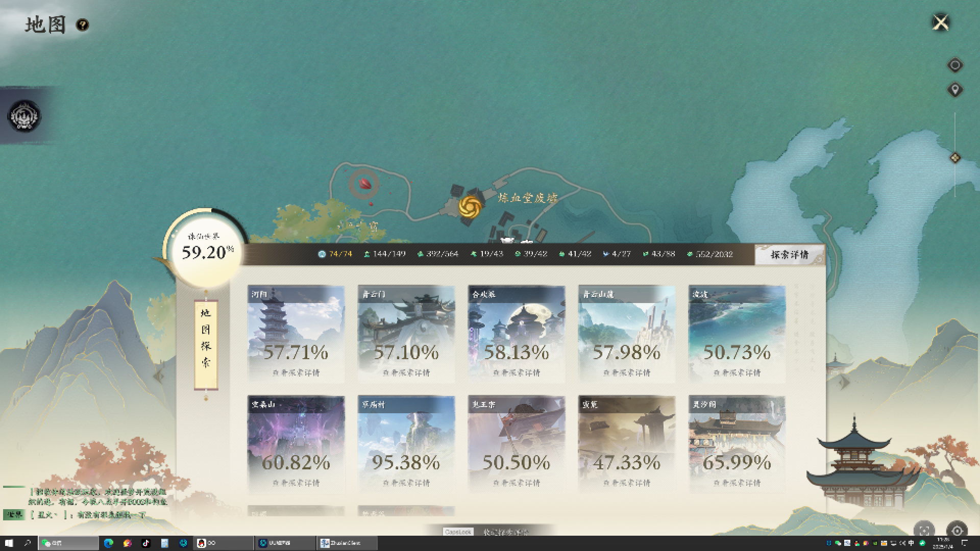This screenshot has width=980, height=551.
Task: Click the 中 input method indicator
Action: pyautogui.click(x=911, y=543)
